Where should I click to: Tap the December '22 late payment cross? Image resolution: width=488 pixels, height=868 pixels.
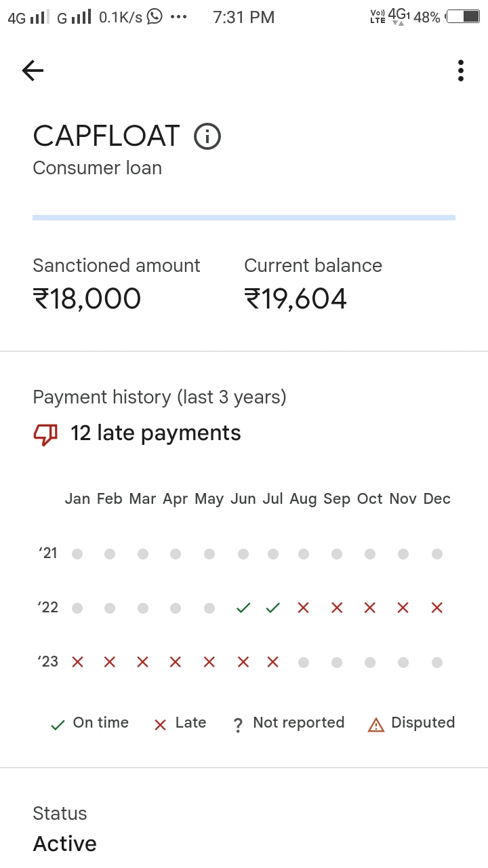[437, 608]
